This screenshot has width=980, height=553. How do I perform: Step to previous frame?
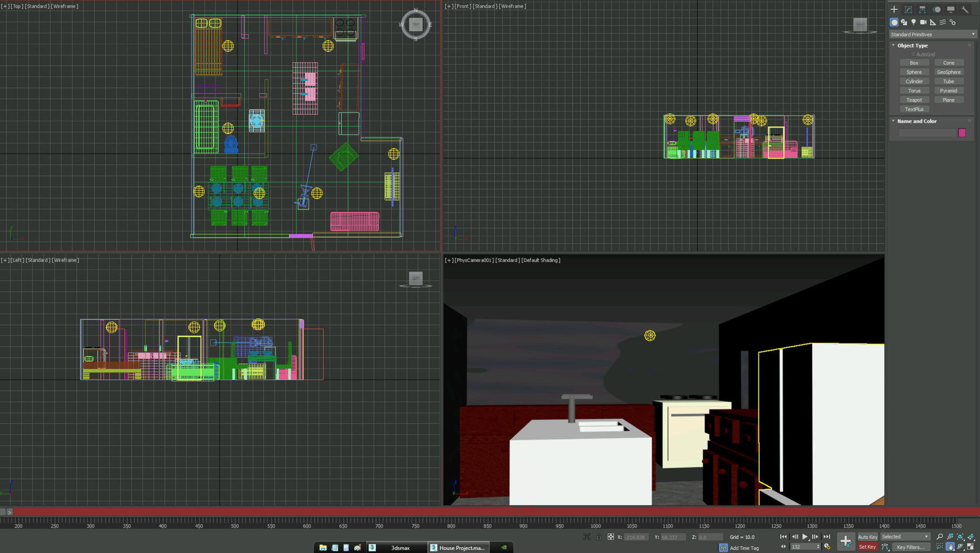(795, 537)
